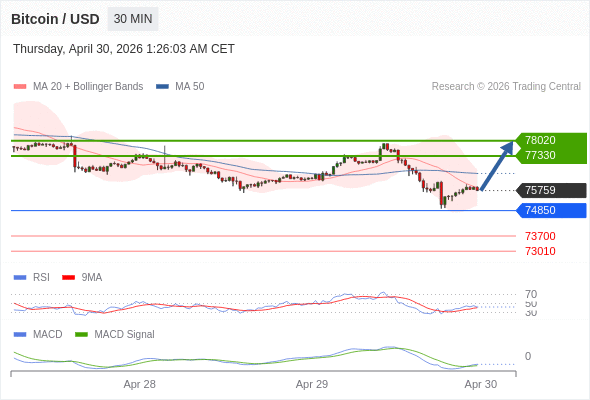This screenshot has height=400, width=590.
Task: Click the Apr 29 date axis label
Action: [312, 384]
